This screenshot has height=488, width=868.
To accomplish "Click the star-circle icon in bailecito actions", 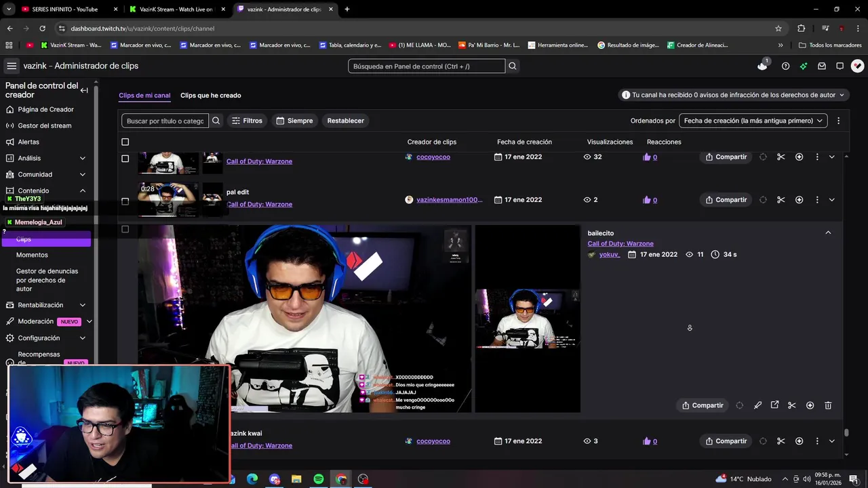I will click(x=810, y=405).
